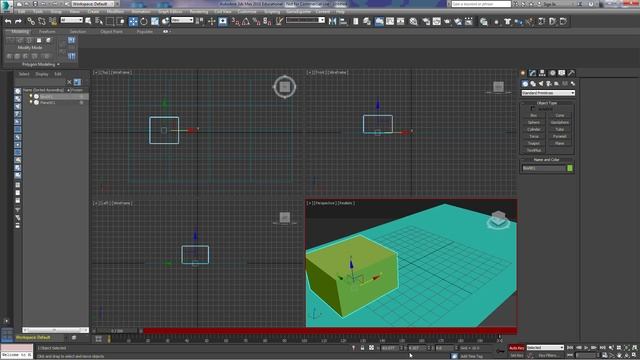Open the Select by Name tool
This screenshot has width=640, height=360.
tap(99, 21)
